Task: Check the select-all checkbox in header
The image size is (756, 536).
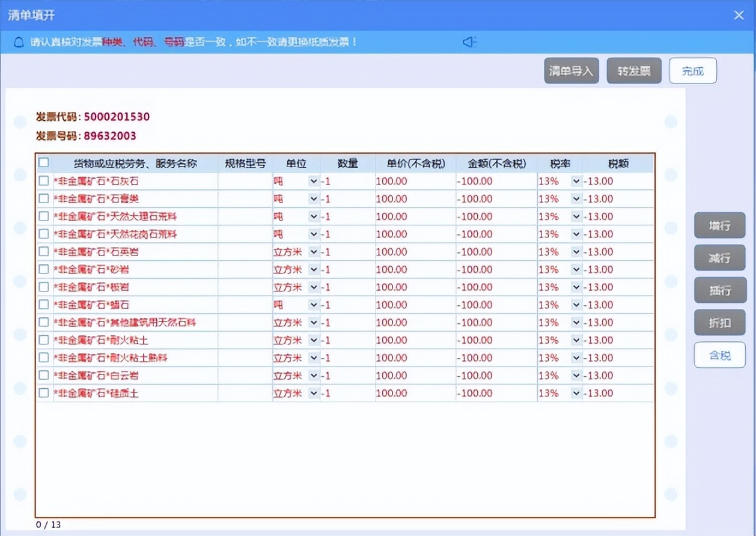Action: 43,163
